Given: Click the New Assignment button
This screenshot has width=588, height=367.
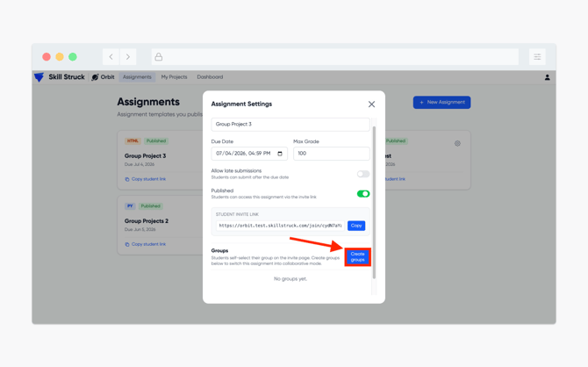Looking at the screenshot, I should (x=441, y=102).
